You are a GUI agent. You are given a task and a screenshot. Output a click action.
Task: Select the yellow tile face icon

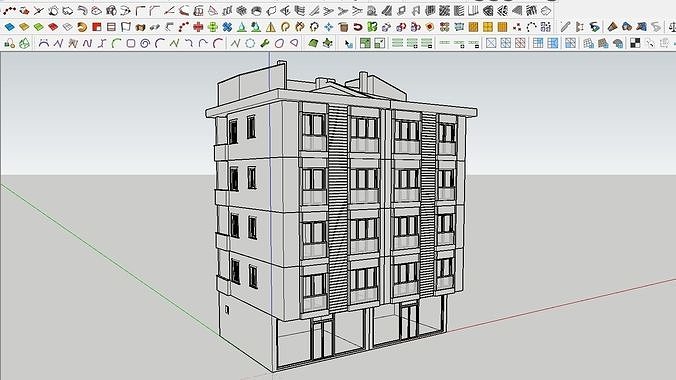coord(24,27)
